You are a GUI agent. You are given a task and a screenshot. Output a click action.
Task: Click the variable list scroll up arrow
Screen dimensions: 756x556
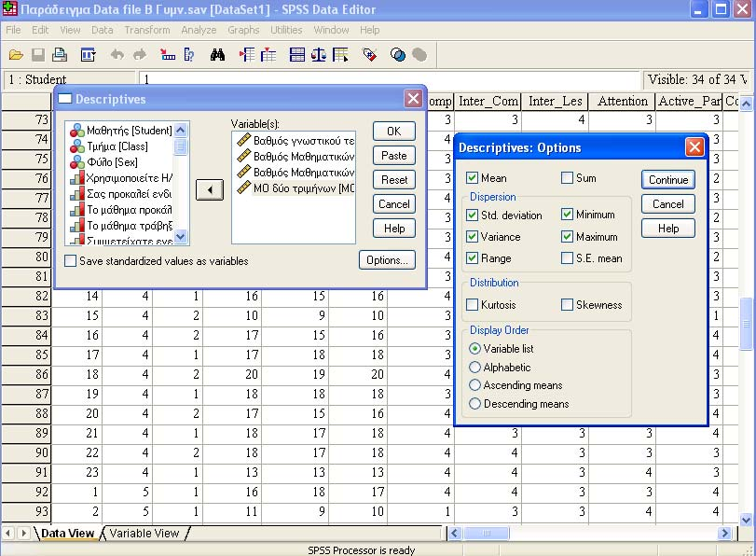tap(180, 130)
